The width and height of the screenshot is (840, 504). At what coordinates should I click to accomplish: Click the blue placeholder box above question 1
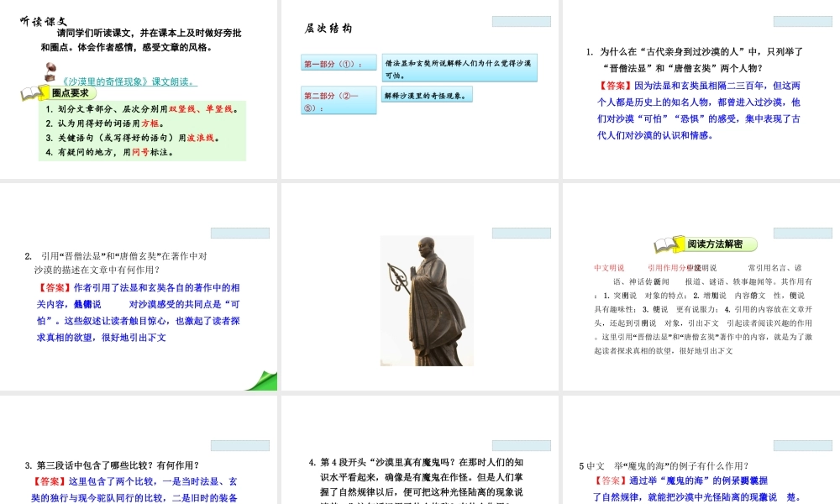803,22
